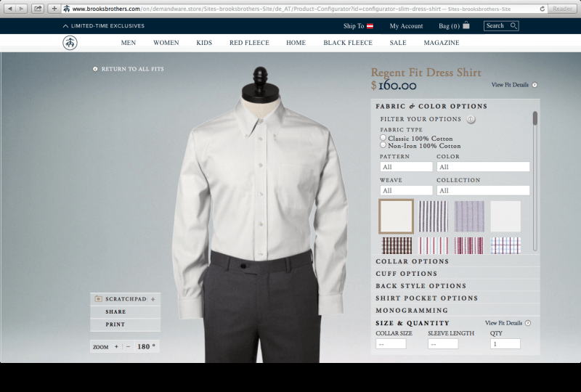581x392 pixels.
Task: Open the Black Fleece menu
Action: 348,43
